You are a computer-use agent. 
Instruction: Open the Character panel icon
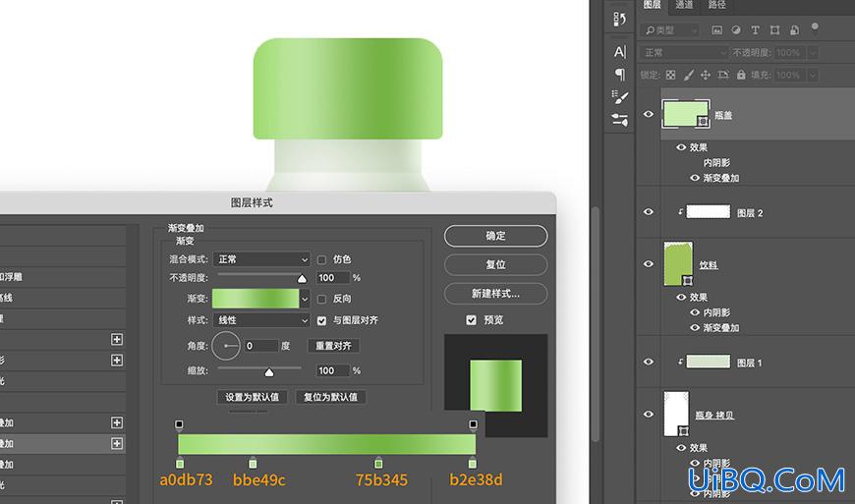coord(620,52)
